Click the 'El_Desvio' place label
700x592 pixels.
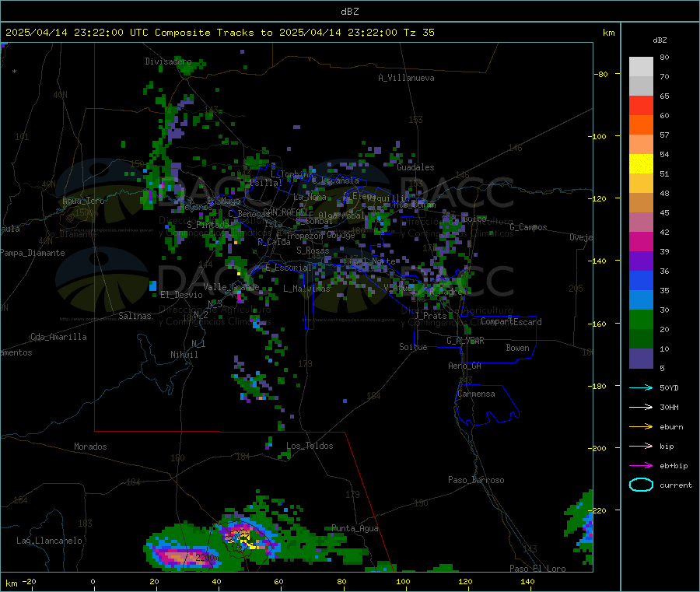181,295
